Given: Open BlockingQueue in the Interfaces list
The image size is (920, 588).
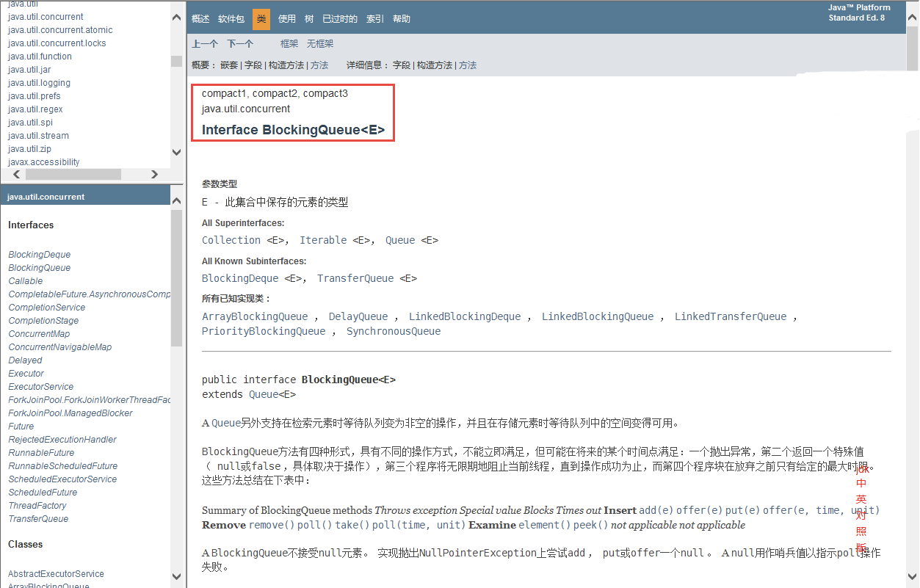Looking at the screenshot, I should [x=40, y=268].
